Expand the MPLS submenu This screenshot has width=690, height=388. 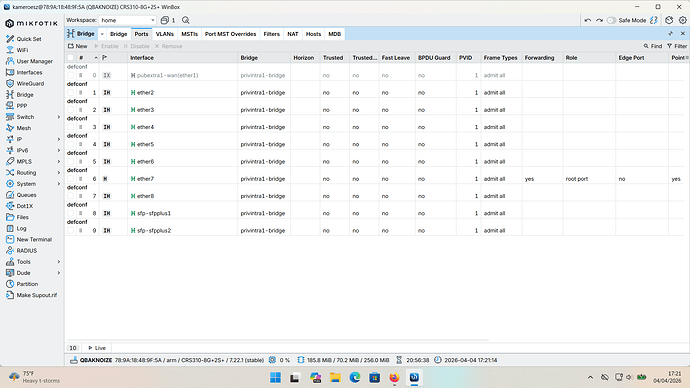(59, 161)
